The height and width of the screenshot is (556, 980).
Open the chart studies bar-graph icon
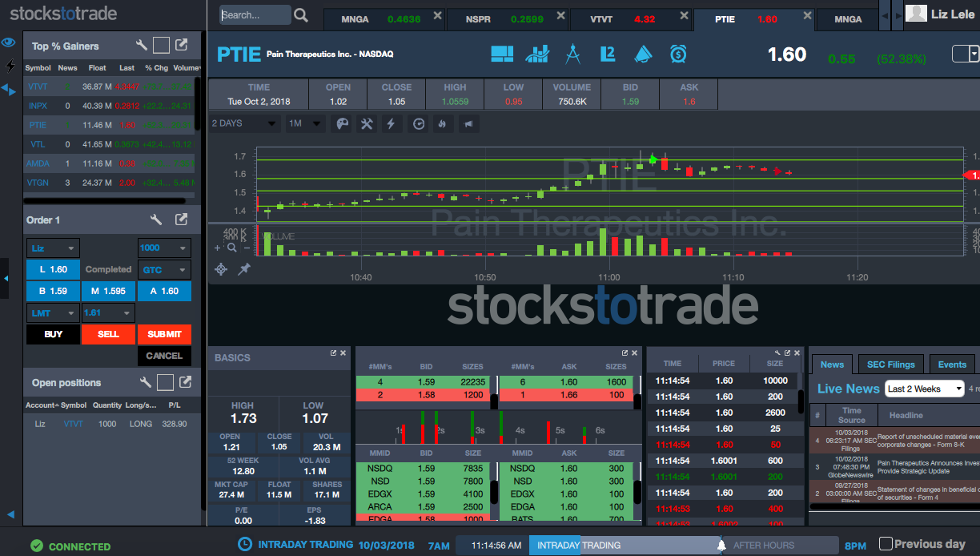537,54
